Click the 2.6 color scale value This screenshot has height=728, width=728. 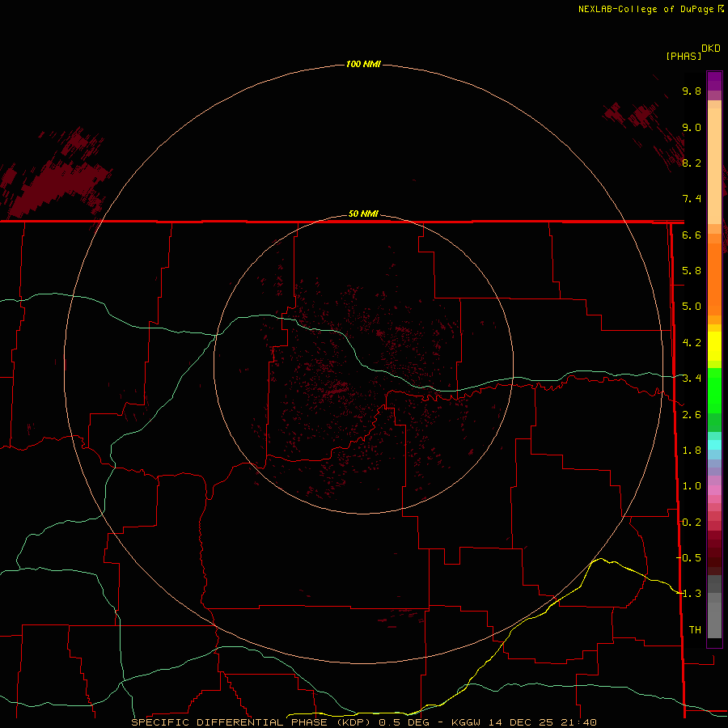692,415
